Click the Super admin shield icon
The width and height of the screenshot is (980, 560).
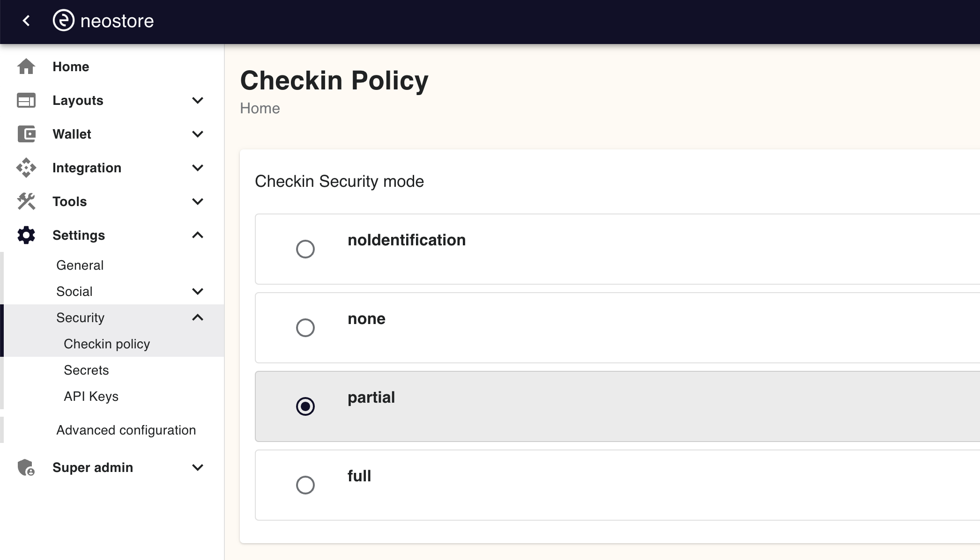[27, 467]
